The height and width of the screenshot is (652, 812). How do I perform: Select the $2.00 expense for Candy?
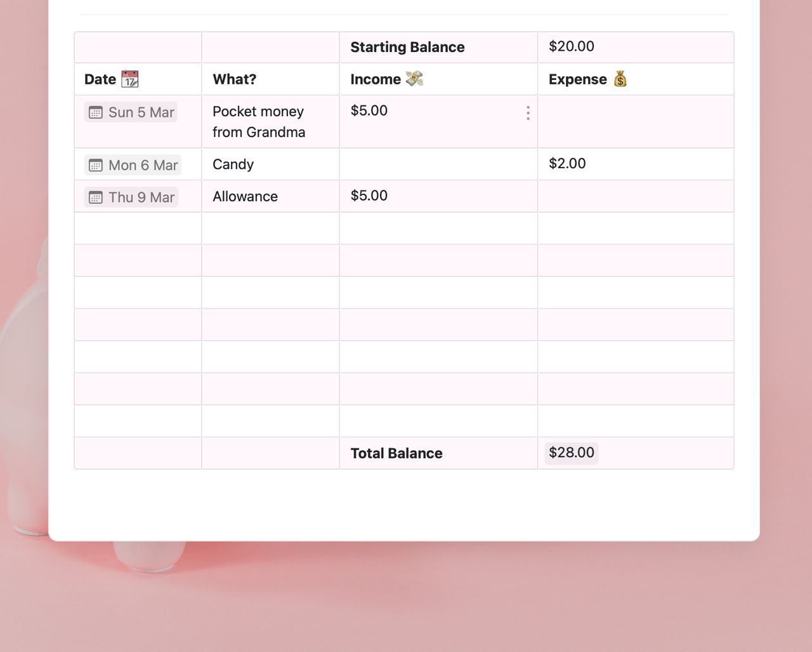[x=567, y=164]
